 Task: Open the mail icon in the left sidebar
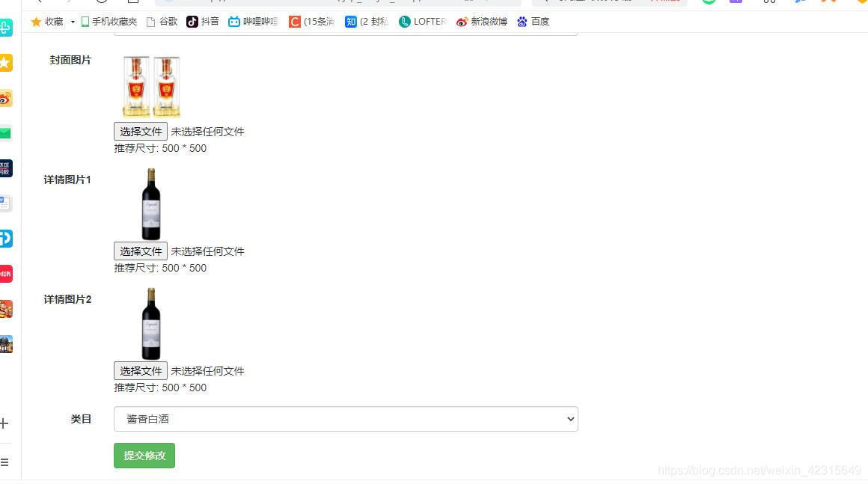pyautogui.click(x=7, y=132)
